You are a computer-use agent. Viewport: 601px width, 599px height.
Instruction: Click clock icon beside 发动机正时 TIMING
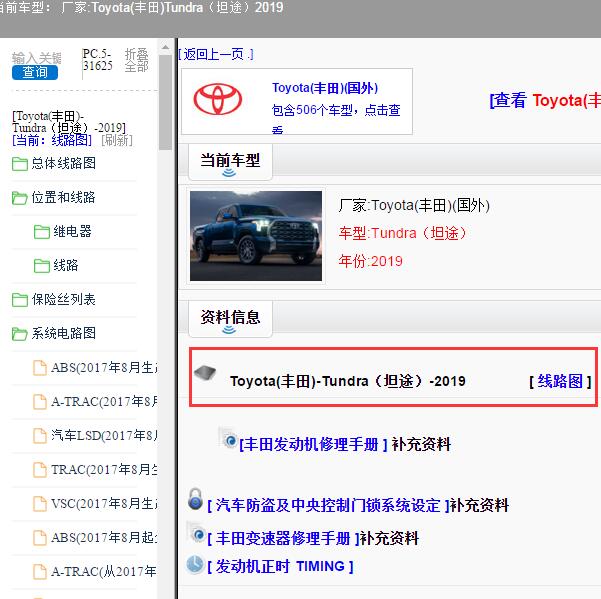click(x=195, y=564)
